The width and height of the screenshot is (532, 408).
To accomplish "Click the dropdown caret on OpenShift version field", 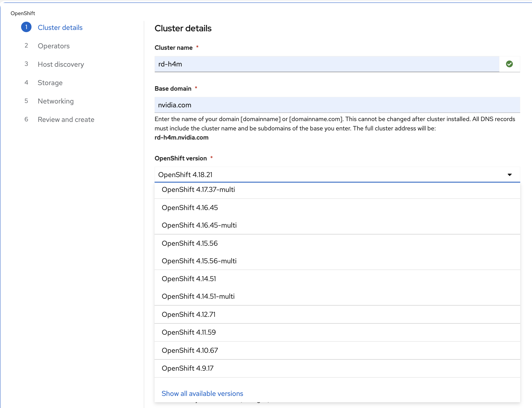I will pyautogui.click(x=509, y=175).
